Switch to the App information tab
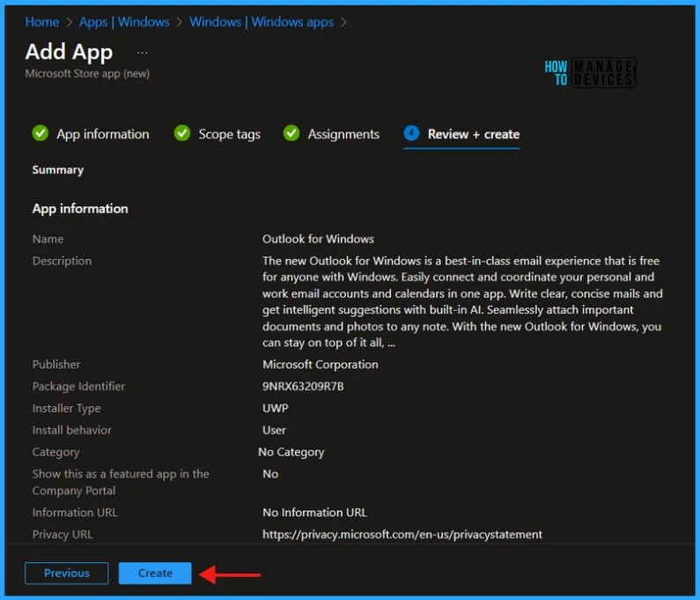Viewport: 700px width, 600px height. 103,134
